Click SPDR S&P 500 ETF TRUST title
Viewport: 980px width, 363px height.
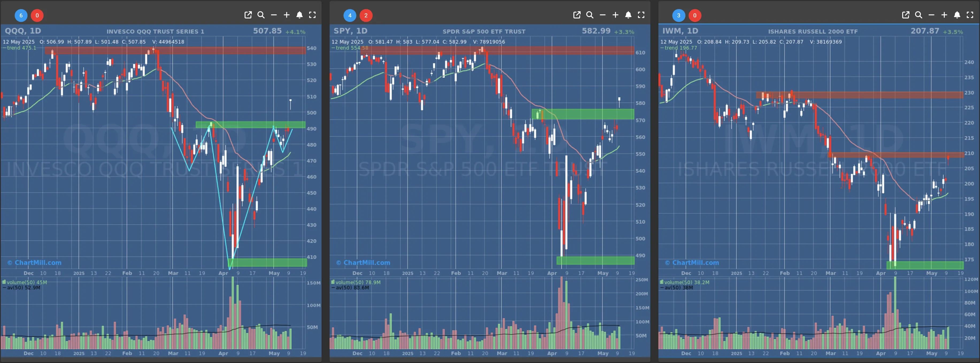[484, 32]
